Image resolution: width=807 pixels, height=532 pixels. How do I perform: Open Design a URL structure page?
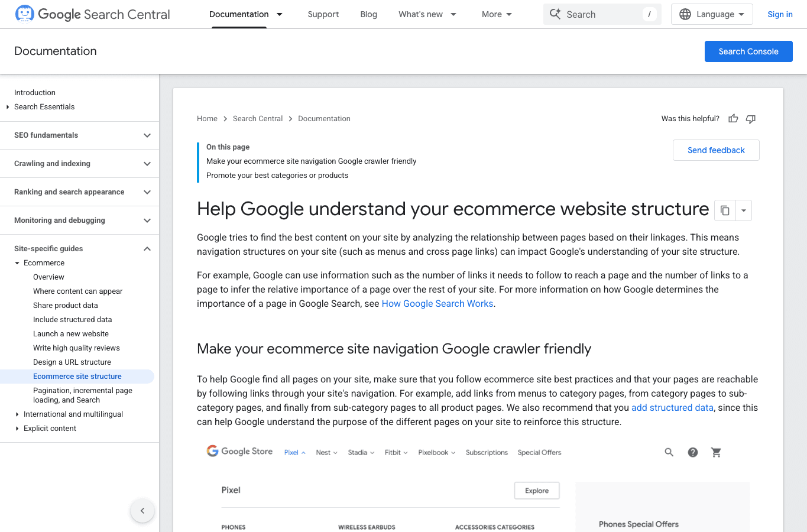point(72,362)
